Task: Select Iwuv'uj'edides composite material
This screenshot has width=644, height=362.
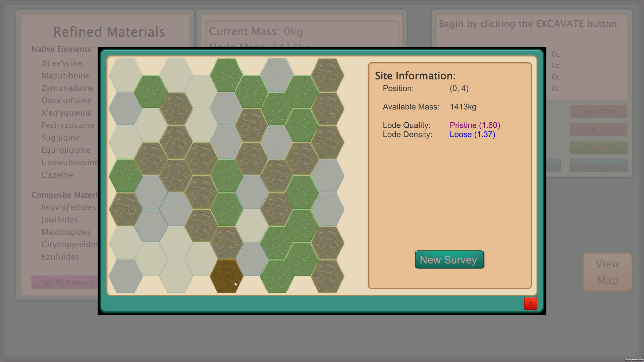Action: tap(69, 207)
